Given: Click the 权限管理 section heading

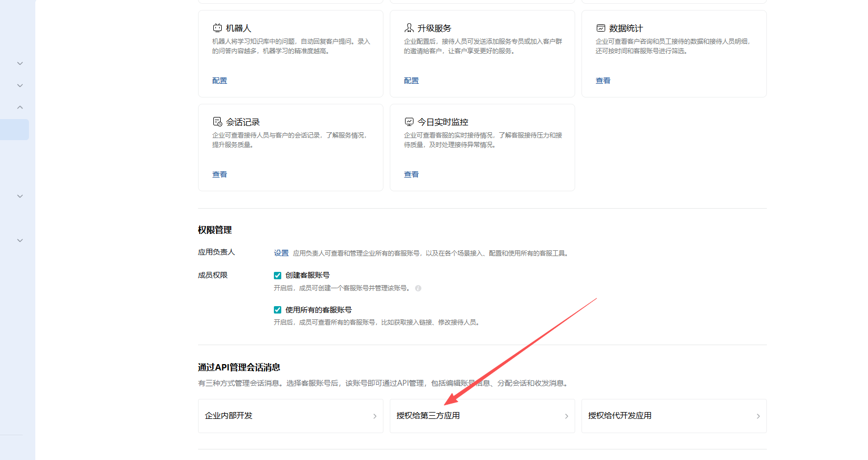Looking at the screenshot, I should click(215, 230).
